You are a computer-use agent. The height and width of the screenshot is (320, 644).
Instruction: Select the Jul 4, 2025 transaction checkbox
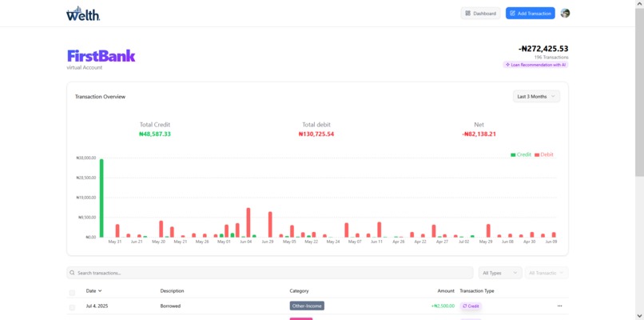tap(72, 307)
